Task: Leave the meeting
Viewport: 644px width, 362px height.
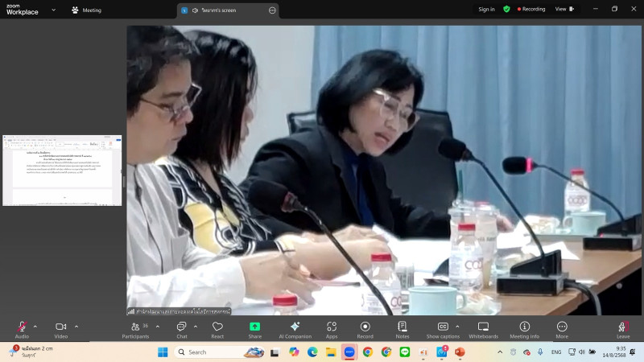Action: 622,328
